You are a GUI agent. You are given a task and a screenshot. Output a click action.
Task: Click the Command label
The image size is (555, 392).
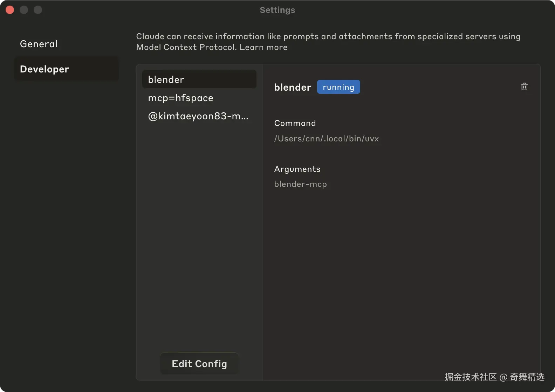coord(295,123)
